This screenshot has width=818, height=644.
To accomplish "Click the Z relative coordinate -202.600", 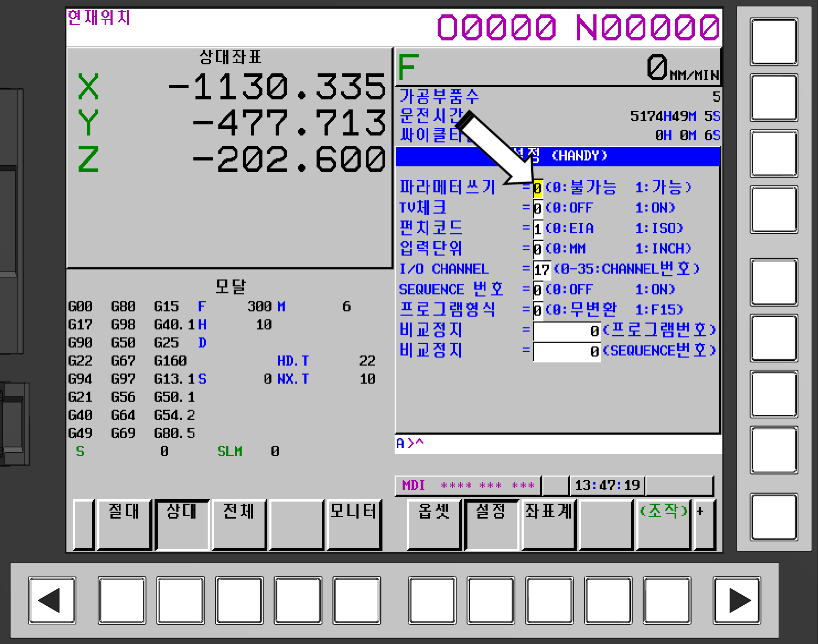I will [288, 159].
